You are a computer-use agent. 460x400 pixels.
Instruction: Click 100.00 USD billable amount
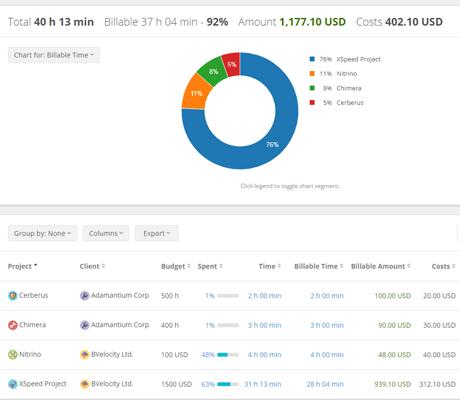(393, 296)
